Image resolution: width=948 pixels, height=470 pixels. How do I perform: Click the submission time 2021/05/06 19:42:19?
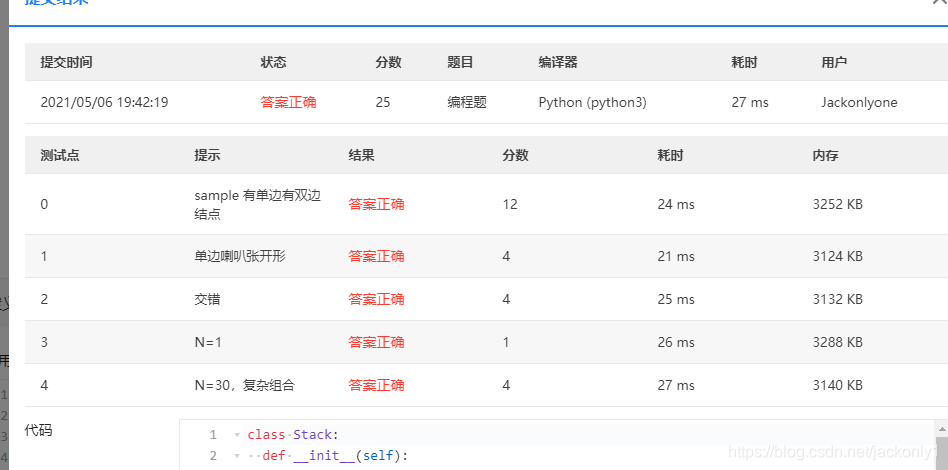click(x=104, y=102)
